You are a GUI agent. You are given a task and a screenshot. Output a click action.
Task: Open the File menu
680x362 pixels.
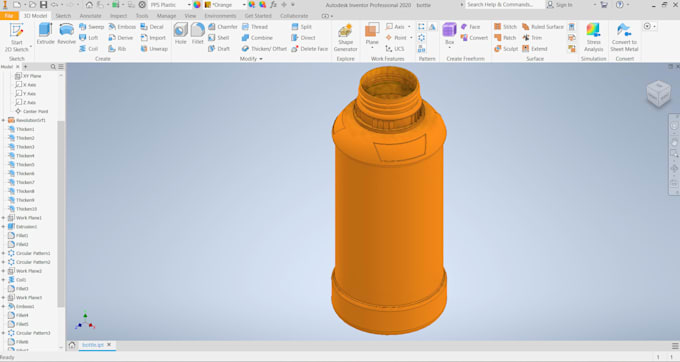coord(9,16)
